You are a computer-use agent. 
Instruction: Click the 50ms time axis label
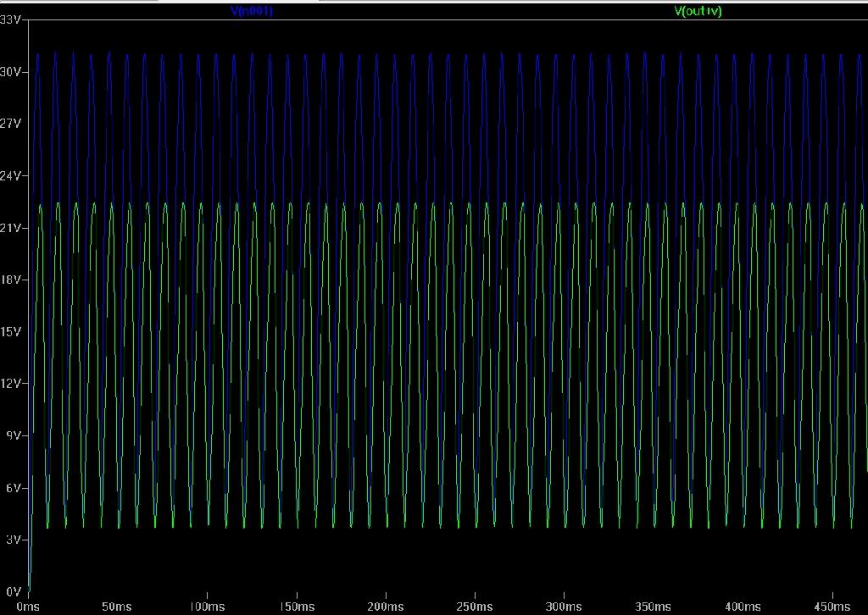(117, 607)
